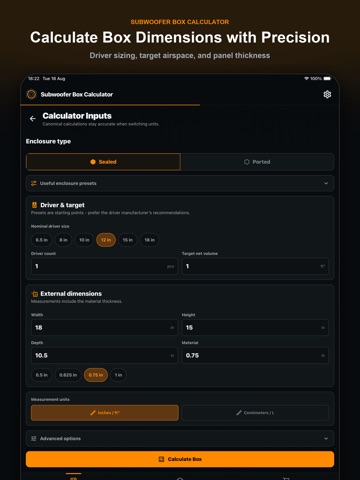Click the status bar time 18:22
Viewport: 360px width, 480px height.
pyautogui.click(x=34, y=79)
